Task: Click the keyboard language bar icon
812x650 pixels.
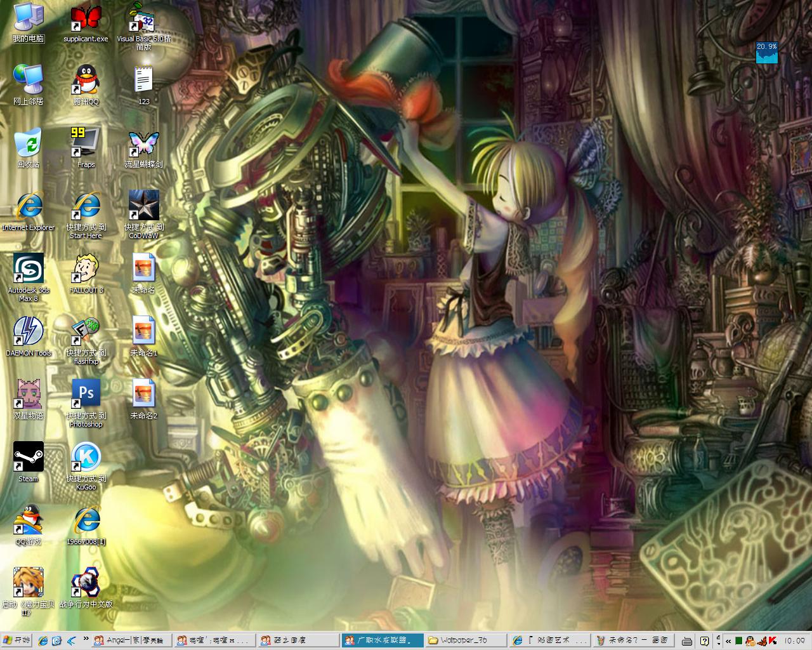Action: 686,640
